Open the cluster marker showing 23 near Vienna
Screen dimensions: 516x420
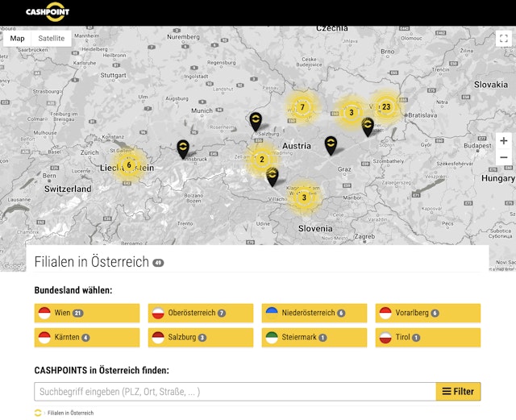pyautogui.click(x=386, y=107)
